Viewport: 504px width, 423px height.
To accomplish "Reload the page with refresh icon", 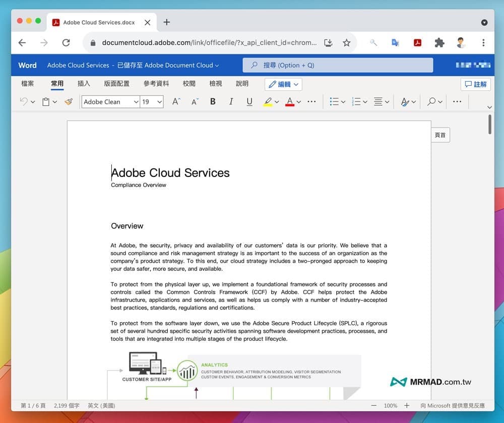I will click(x=66, y=43).
